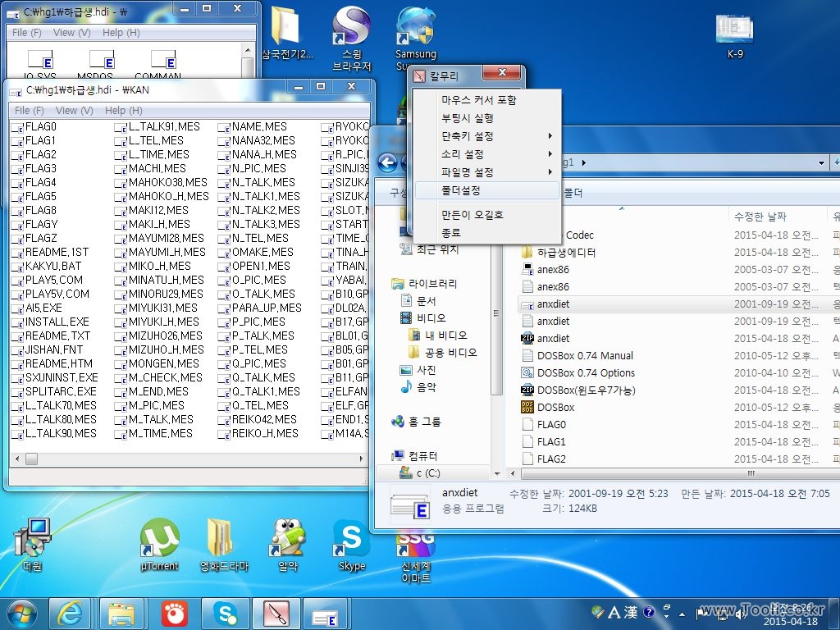The image size is (840, 630).
Task: Open 최근 위치 in the navigation pane
Action: 430,249
